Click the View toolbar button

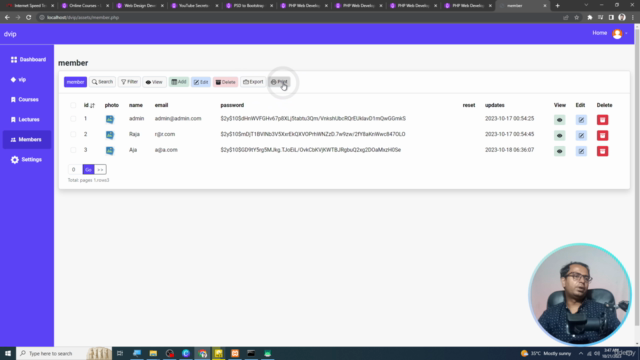(154, 82)
